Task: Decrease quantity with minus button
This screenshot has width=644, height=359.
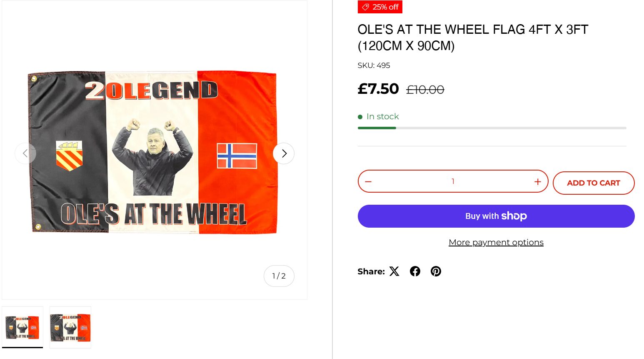Action: point(368,182)
